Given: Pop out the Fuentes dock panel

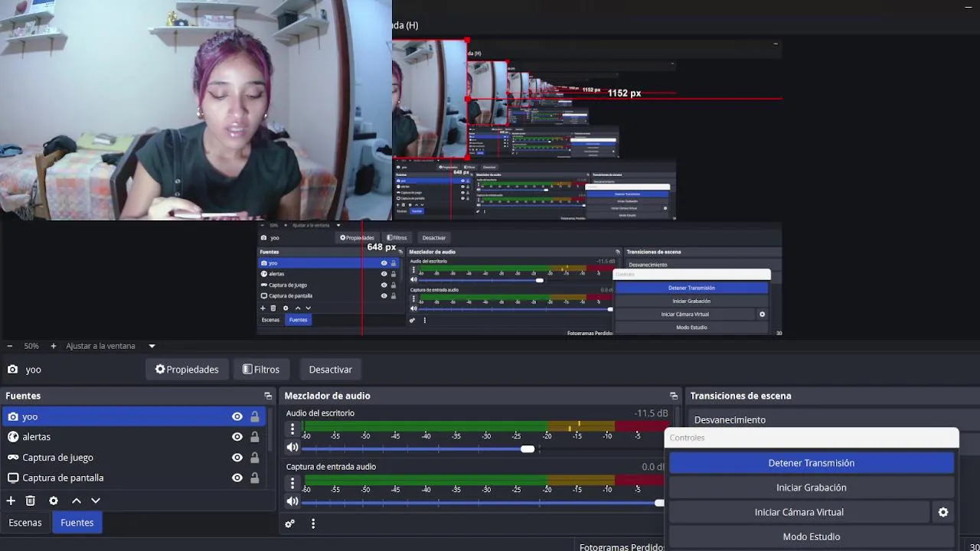Looking at the screenshot, I should [268, 396].
